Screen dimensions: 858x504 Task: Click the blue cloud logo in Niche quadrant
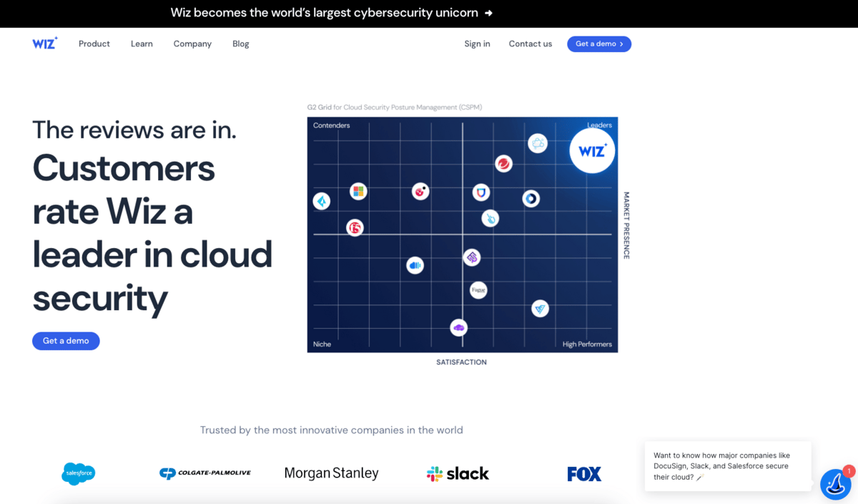click(415, 266)
